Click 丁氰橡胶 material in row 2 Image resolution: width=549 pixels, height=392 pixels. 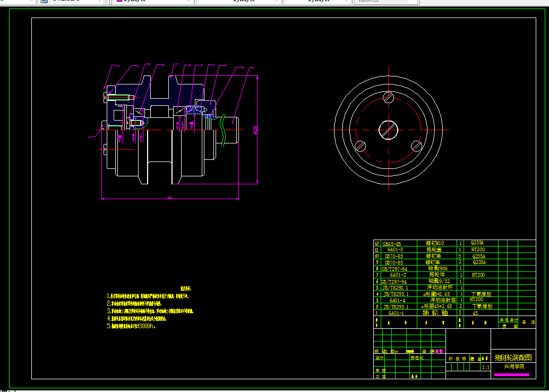point(483,306)
